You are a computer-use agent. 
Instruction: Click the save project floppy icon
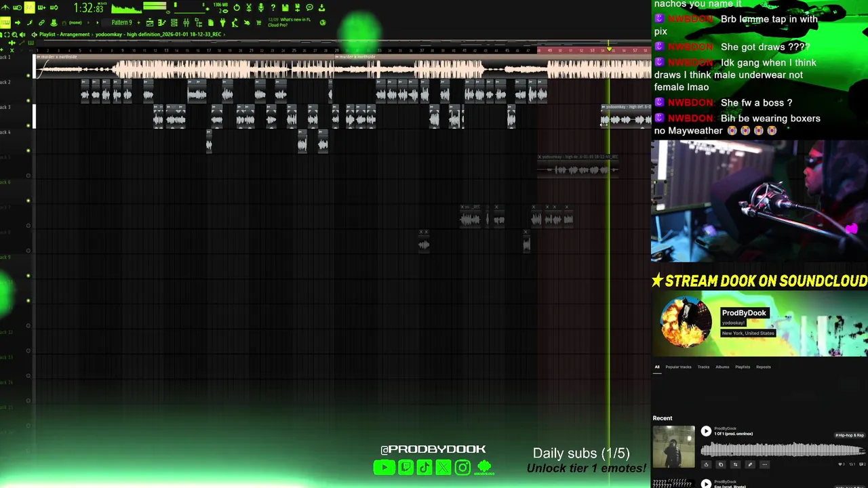285,7
